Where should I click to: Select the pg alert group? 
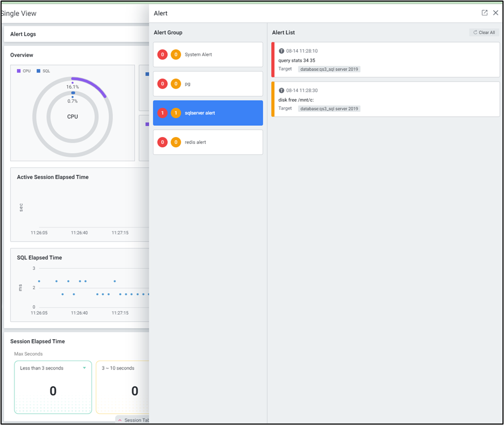[x=208, y=84]
